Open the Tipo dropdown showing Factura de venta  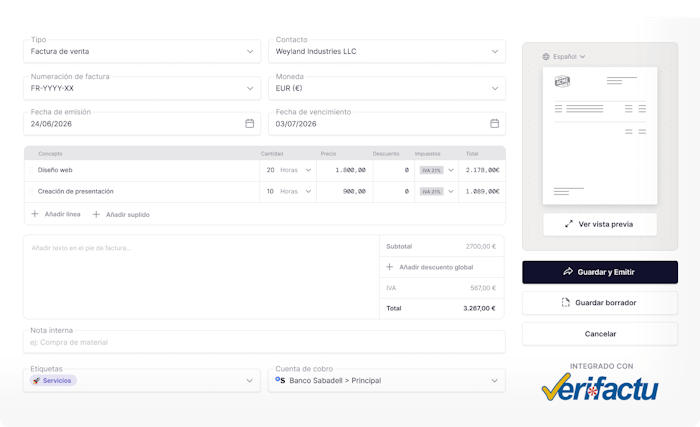(142, 51)
